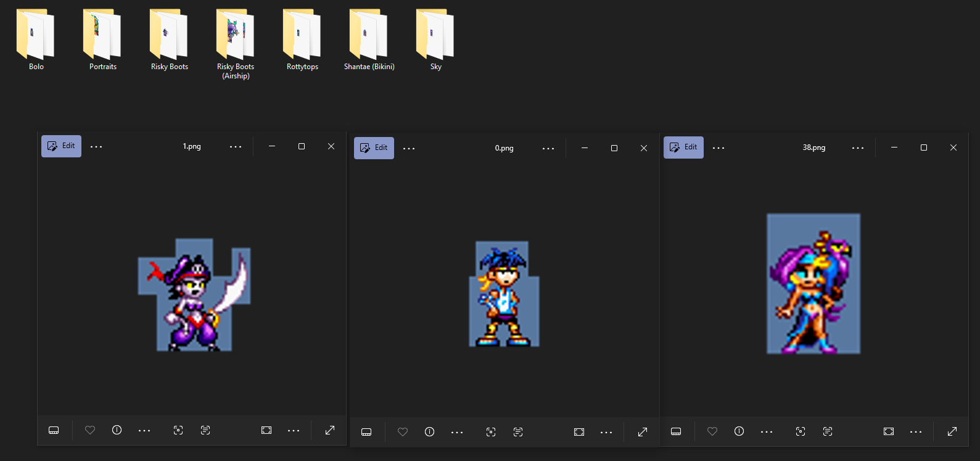The image size is (980, 461).
Task: Enter fullscreen in the 0.png window
Action: click(643, 432)
